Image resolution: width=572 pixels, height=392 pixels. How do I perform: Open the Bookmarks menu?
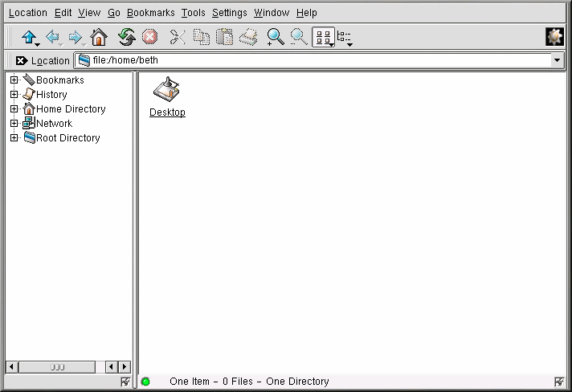click(x=150, y=13)
